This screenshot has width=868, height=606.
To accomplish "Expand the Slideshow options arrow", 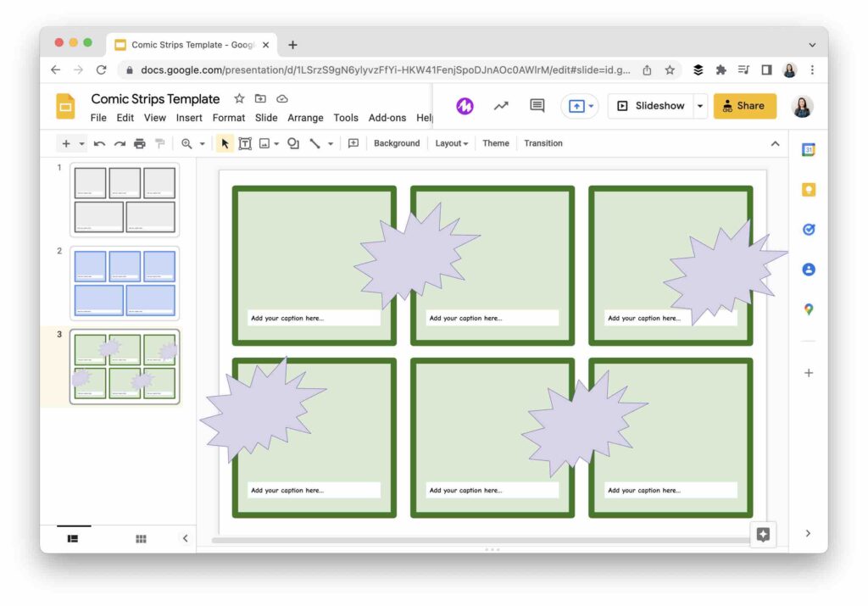I will (699, 106).
